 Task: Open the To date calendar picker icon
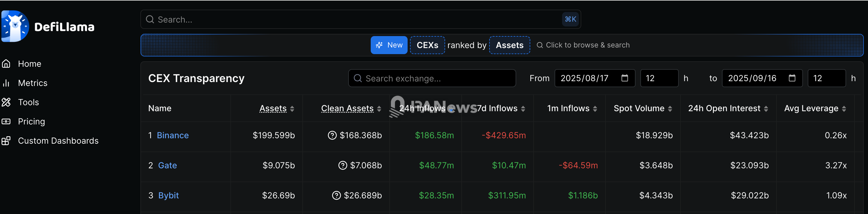[x=792, y=78]
